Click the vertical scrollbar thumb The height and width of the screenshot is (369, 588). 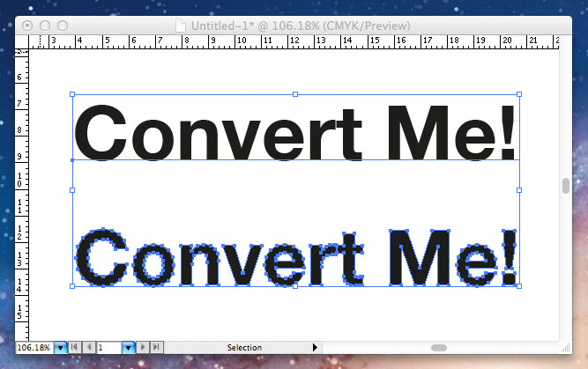[x=565, y=186]
